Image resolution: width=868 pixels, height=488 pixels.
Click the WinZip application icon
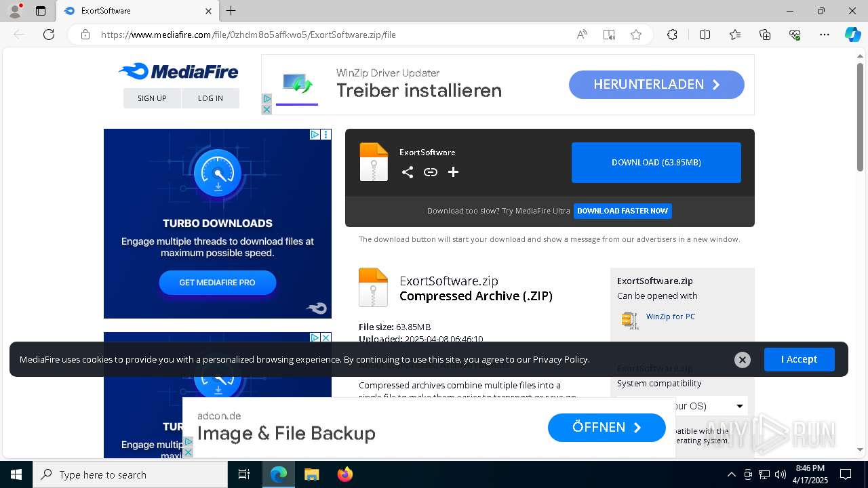coord(630,320)
